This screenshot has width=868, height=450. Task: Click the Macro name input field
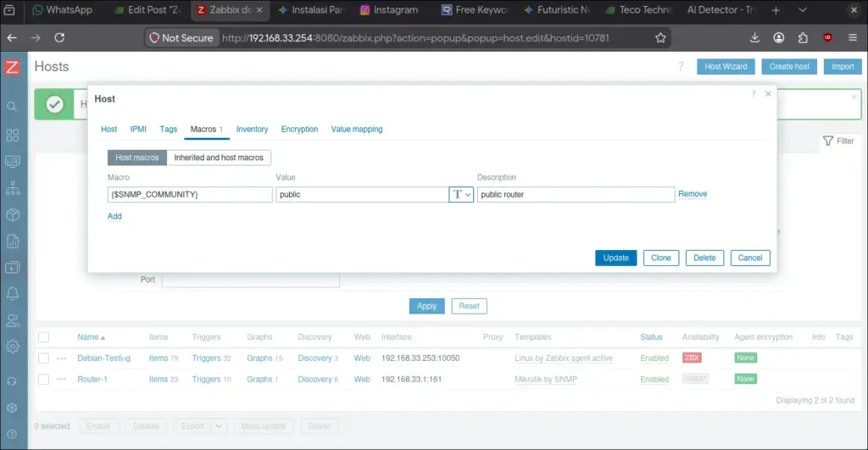(190, 194)
